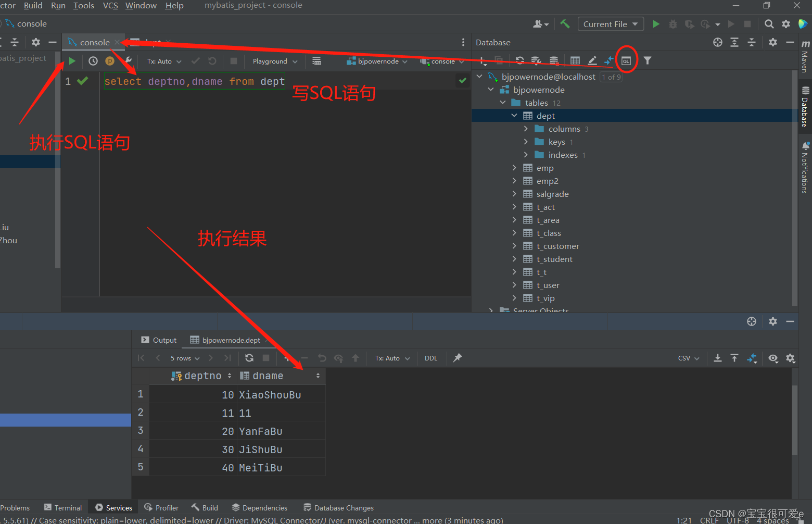This screenshot has width=812, height=524.
Task: Refresh the Database panel tree
Action: click(519, 60)
